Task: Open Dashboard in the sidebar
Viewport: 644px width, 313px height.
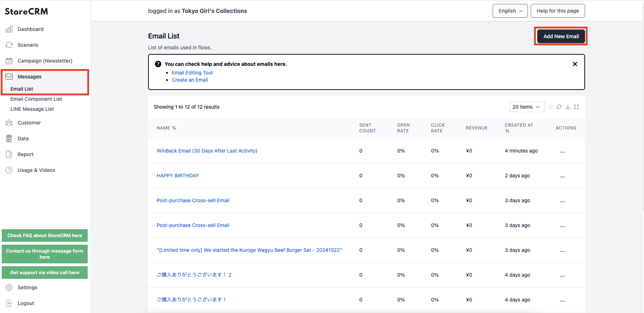Action: tap(31, 29)
